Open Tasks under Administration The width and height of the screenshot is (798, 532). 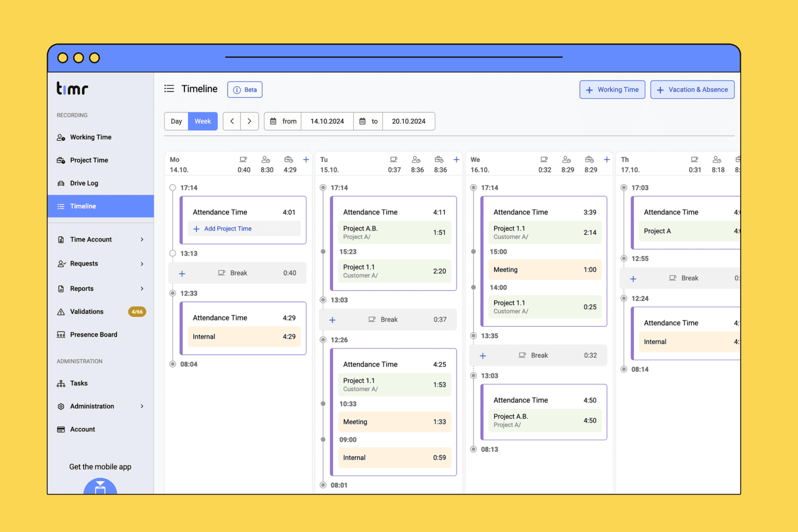(x=79, y=383)
